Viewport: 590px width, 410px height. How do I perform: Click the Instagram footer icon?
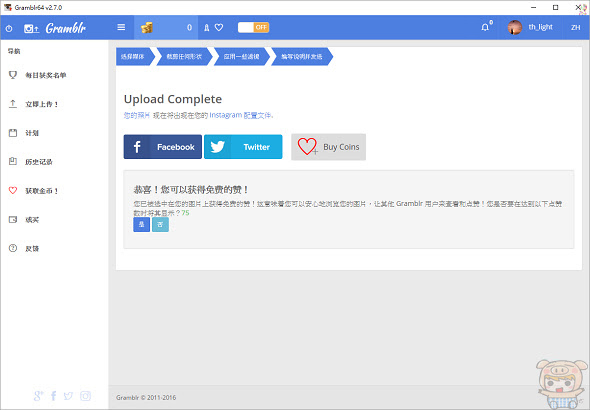(85, 396)
